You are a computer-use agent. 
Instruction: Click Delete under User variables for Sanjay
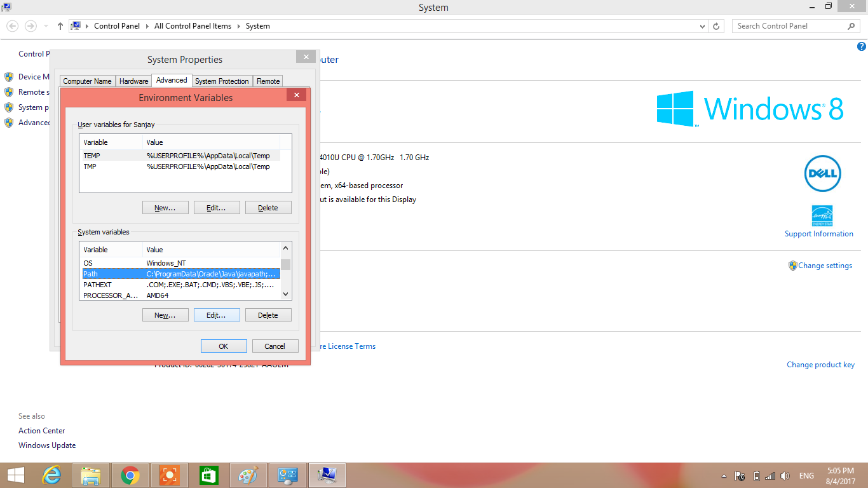[x=268, y=208]
